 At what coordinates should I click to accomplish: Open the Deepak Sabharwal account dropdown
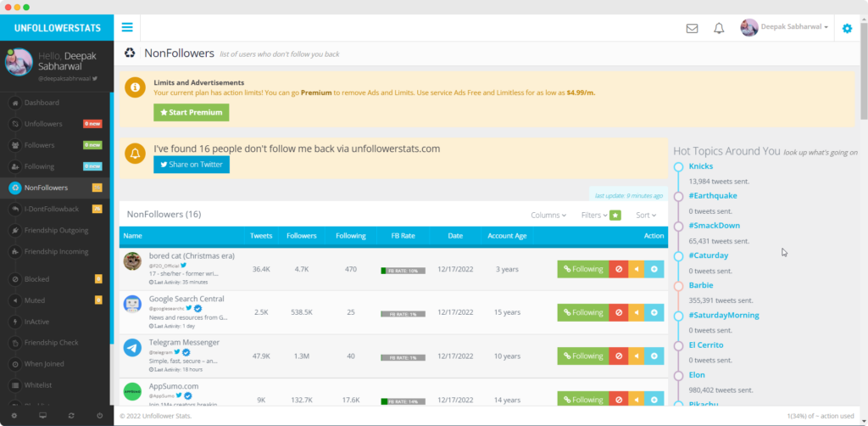coord(784,27)
